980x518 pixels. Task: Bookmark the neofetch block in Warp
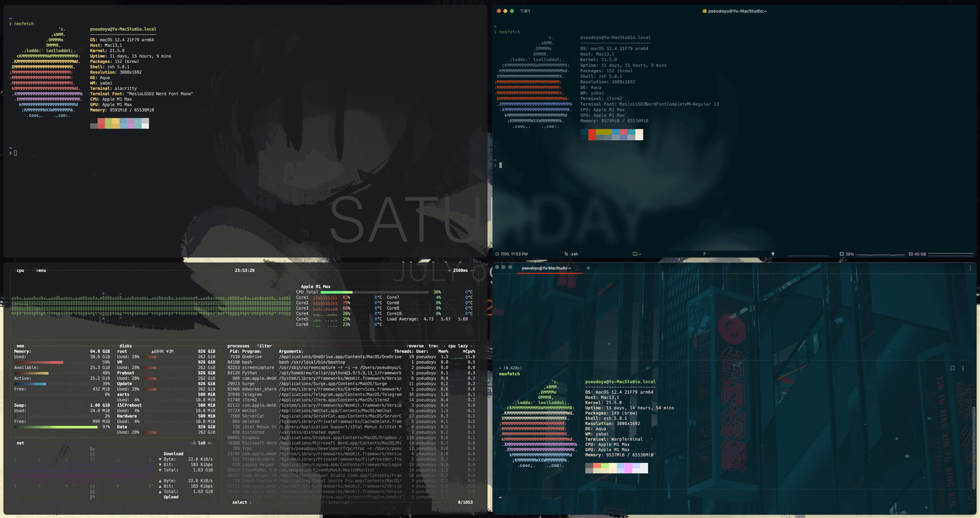(x=952, y=368)
